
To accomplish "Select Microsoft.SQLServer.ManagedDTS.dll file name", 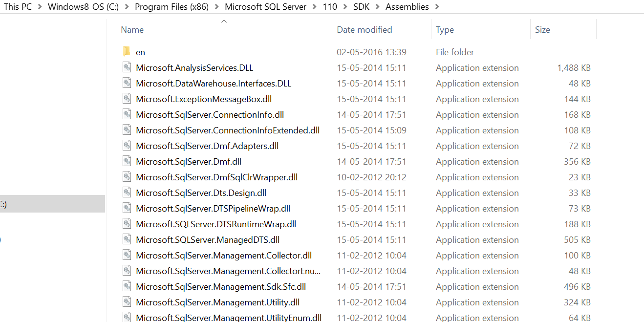I will tap(208, 240).
